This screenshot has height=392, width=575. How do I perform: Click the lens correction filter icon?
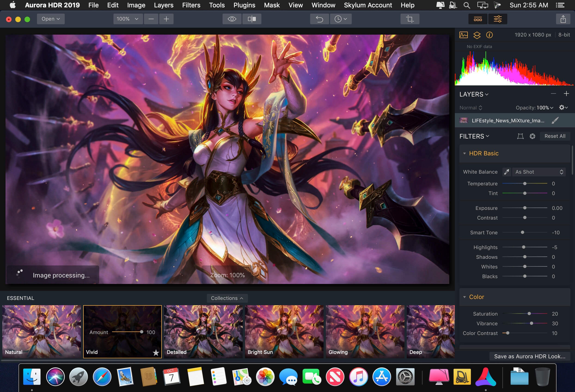(x=532, y=136)
